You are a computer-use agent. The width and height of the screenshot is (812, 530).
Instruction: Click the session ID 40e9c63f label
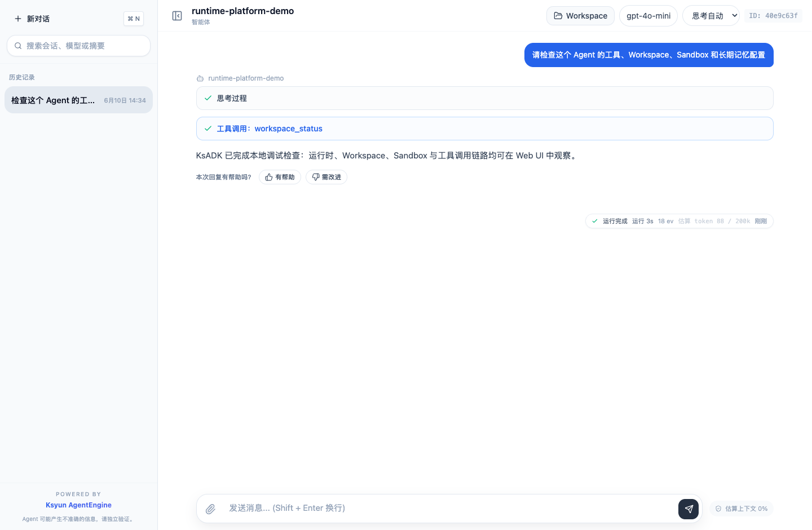tap(773, 16)
